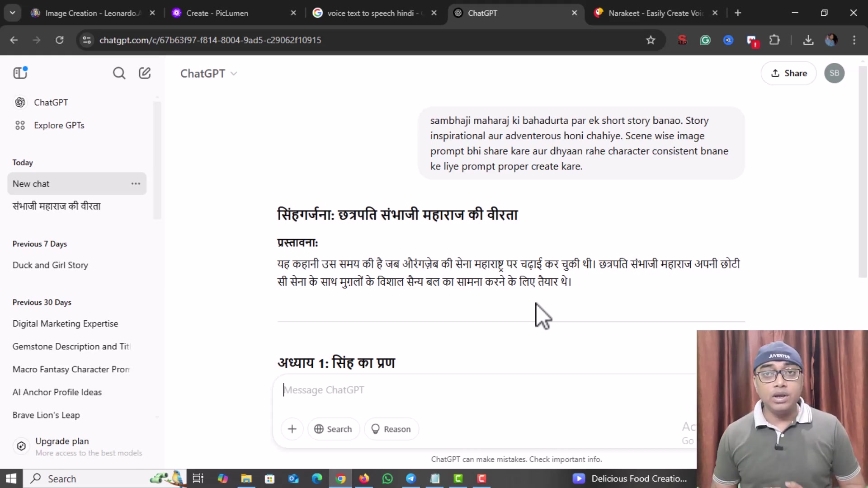Click the user prompt message bubble
Viewport: 868px width, 488px height.
coord(581,144)
